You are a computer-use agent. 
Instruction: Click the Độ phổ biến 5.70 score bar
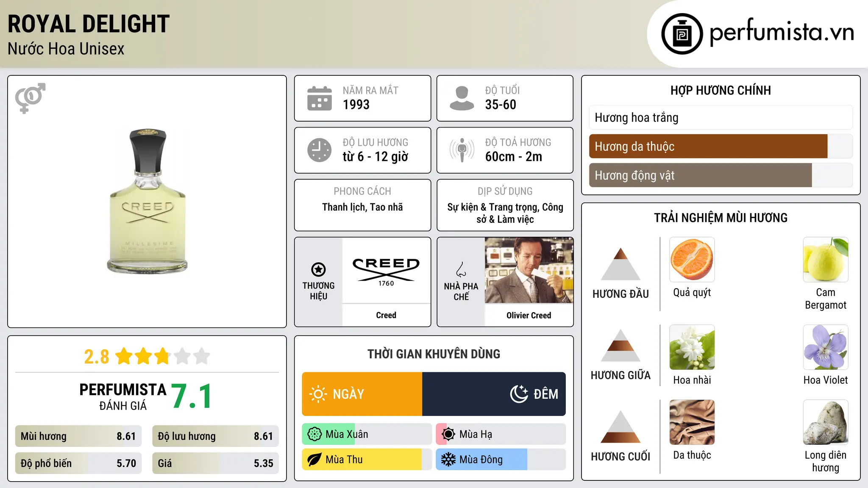[78, 463]
